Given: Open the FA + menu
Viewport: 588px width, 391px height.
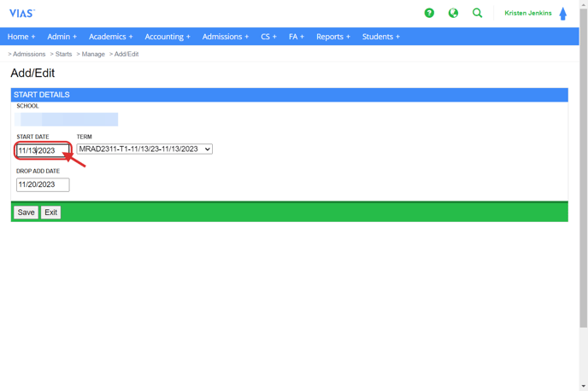Looking at the screenshot, I should coord(297,37).
